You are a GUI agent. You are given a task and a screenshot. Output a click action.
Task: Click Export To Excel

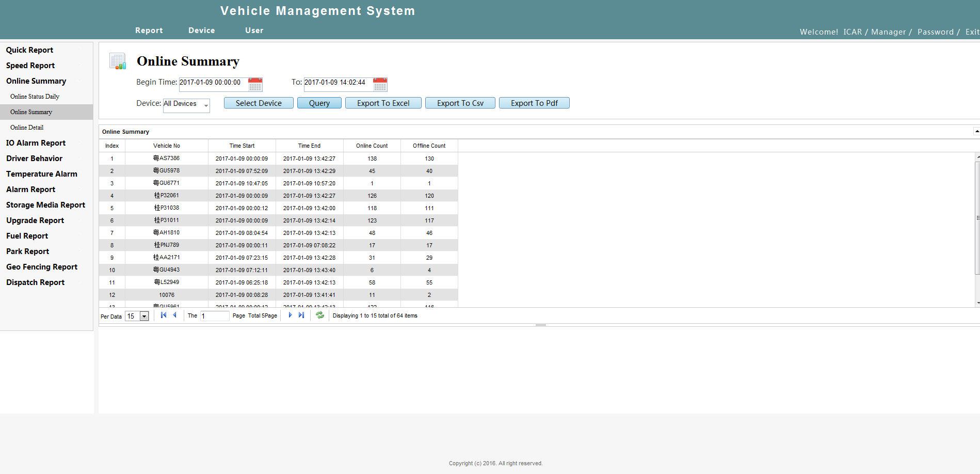(383, 103)
